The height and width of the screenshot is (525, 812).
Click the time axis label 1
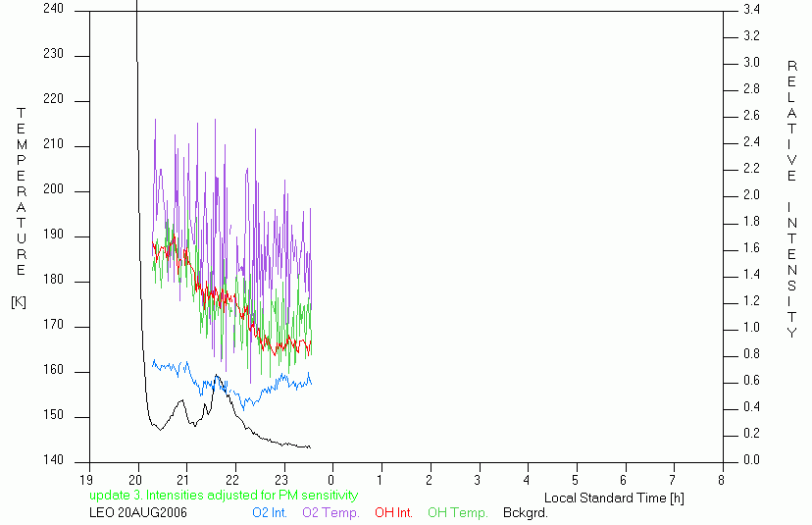coord(380,481)
